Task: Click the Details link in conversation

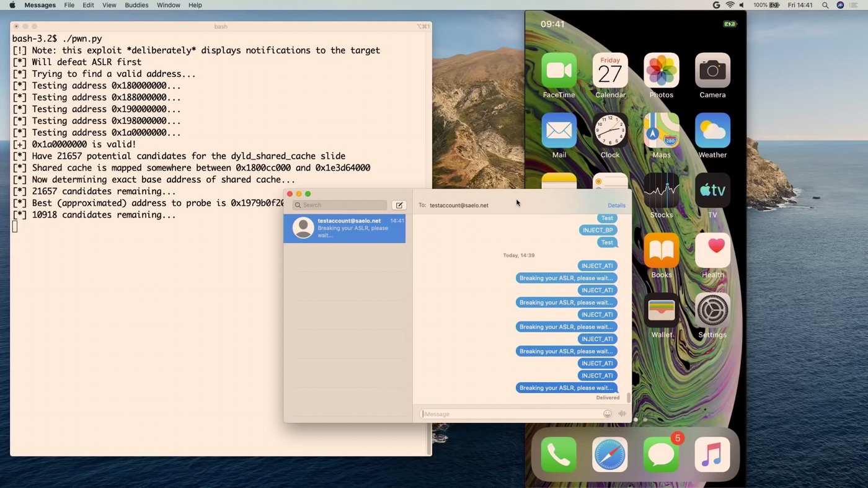Action: pos(616,205)
